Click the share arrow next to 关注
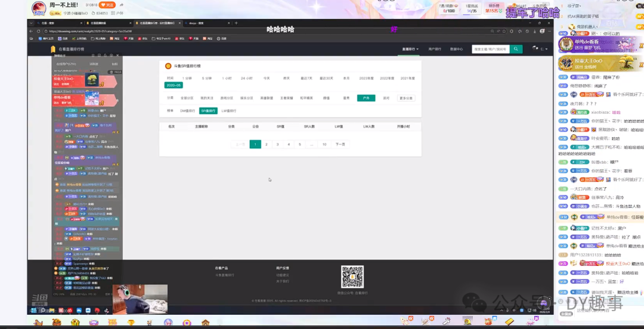Viewport: 644px width, 329px height. tap(121, 5)
